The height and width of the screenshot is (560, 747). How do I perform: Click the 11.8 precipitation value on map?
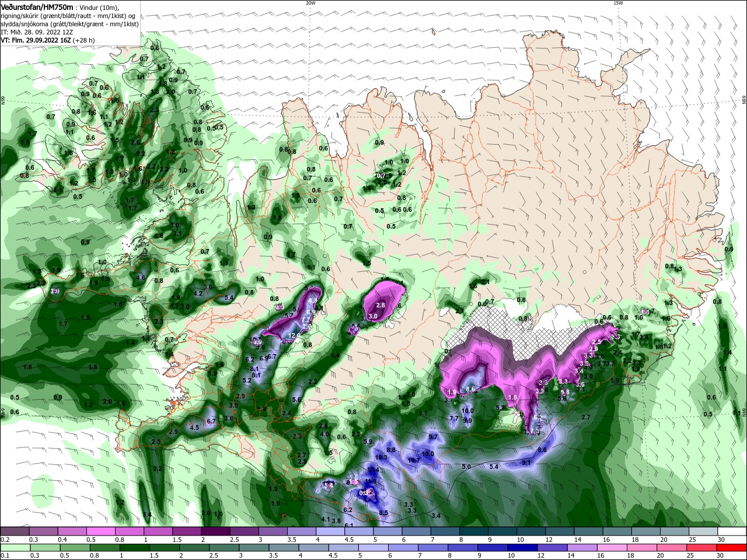371,481
